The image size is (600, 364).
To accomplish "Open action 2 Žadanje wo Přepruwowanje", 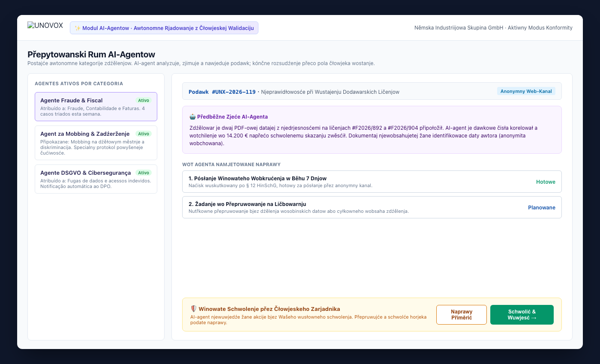I will 372,207.
